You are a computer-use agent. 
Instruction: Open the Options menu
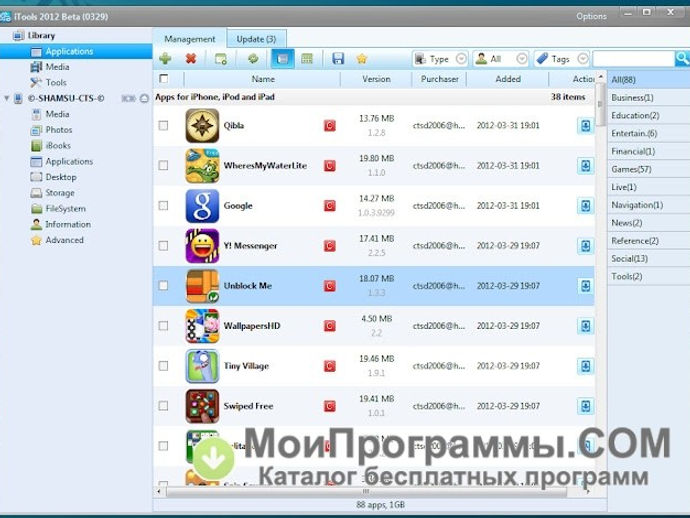coord(591,16)
